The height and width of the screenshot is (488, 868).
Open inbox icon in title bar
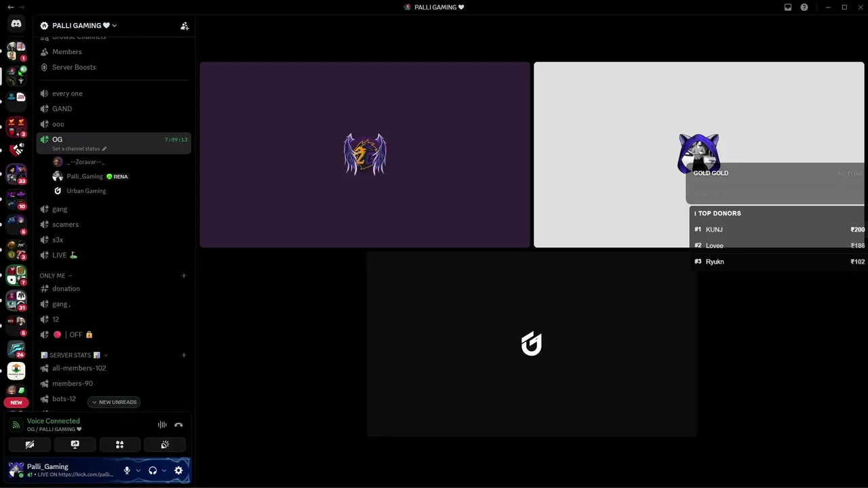788,7
